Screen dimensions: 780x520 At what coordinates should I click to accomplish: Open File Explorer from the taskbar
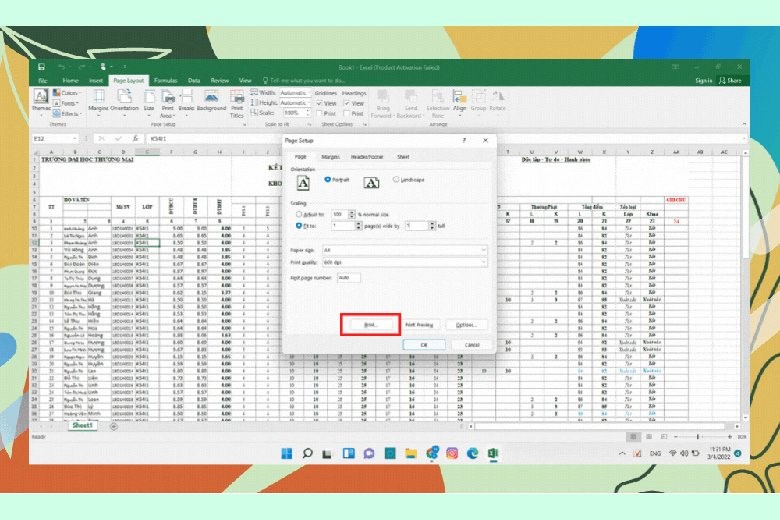(x=411, y=453)
